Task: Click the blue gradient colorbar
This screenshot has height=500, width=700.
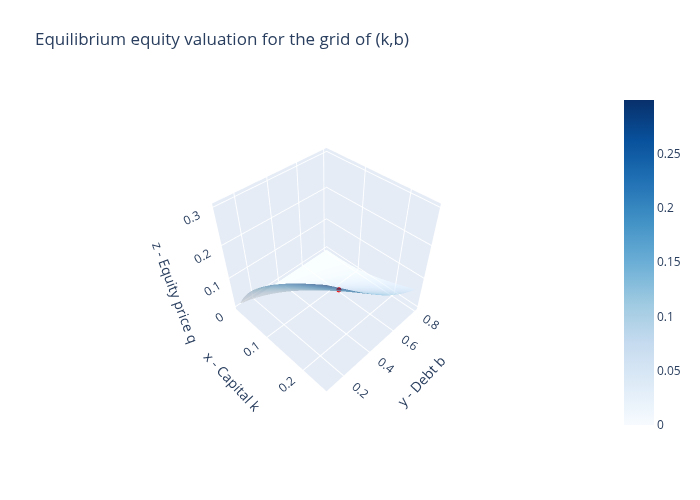Action: (639, 262)
